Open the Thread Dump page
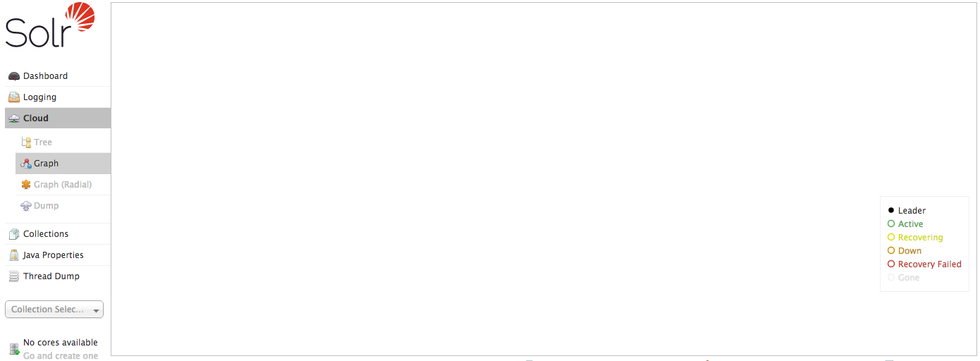980x361 pixels. [51, 276]
